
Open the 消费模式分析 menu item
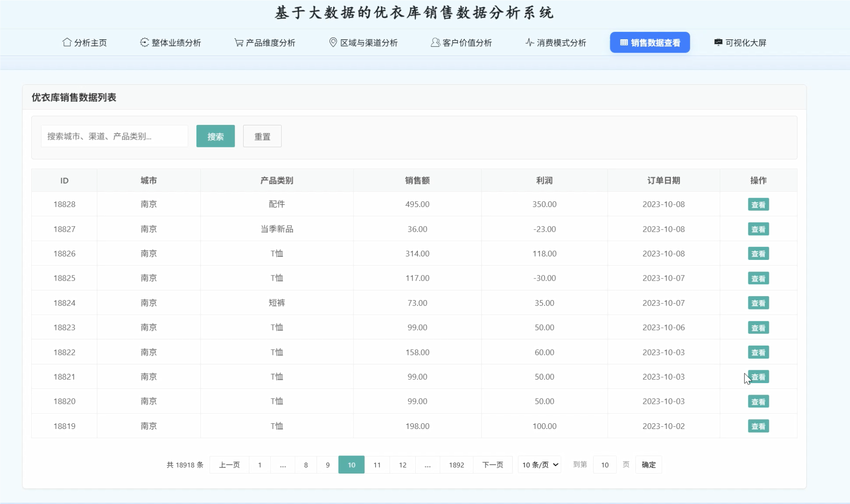[556, 42]
